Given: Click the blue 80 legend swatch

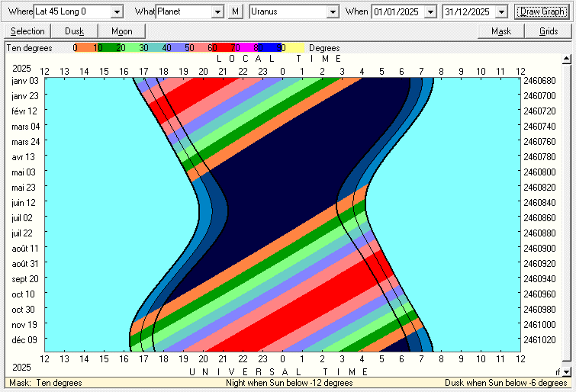Looking at the screenshot, I should coord(270,48).
